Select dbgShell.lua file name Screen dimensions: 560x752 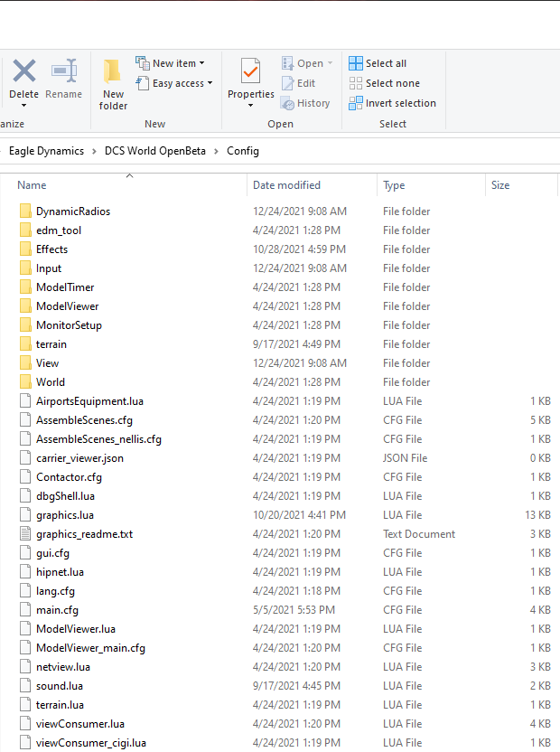[x=65, y=496]
